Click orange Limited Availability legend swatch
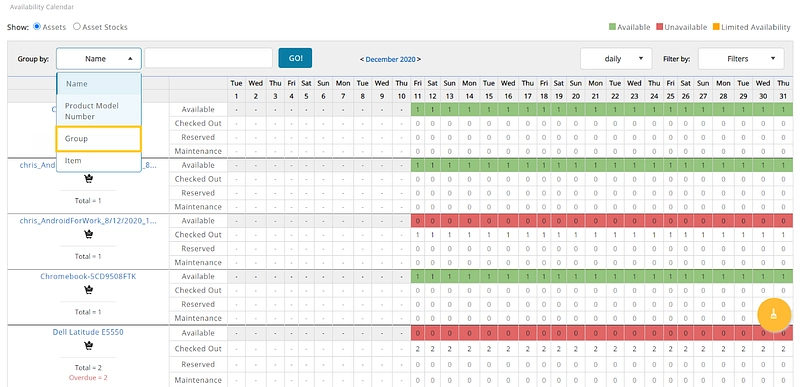Image resolution: width=800 pixels, height=387 pixels. (716, 27)
